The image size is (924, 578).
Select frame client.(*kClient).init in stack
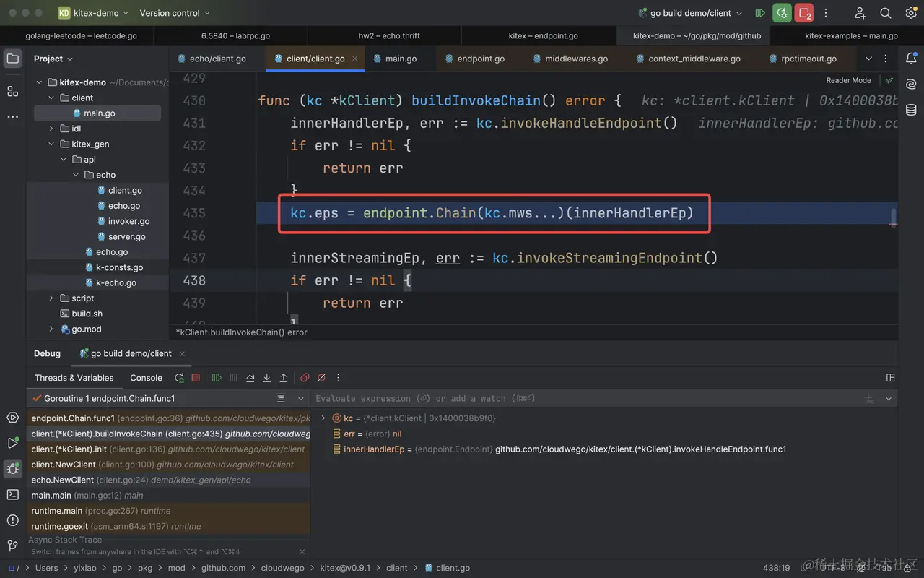click(170, 449)
